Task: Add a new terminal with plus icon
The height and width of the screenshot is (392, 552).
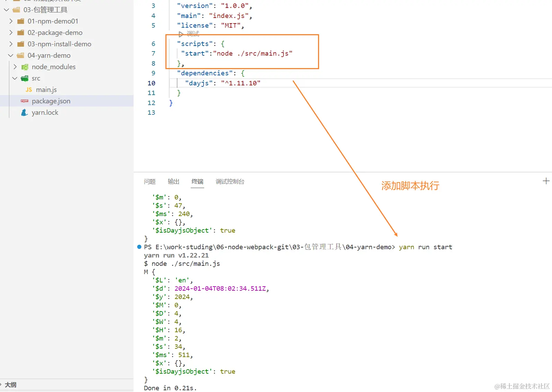Action: pyautogui.click(x=546, y=181)
